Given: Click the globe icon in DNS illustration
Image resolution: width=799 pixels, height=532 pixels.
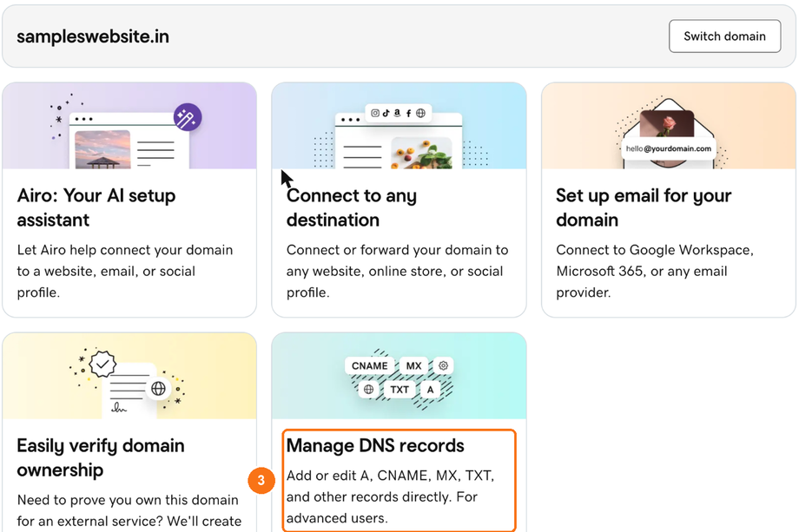Looking at the screenshot, I should 368,390.
